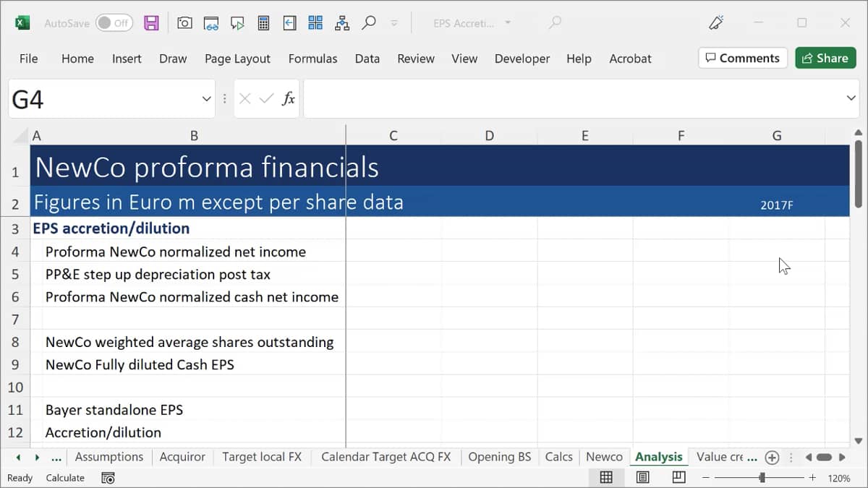Open the View ribbon tab
The image size is (868, 488).
pos(464,59)
